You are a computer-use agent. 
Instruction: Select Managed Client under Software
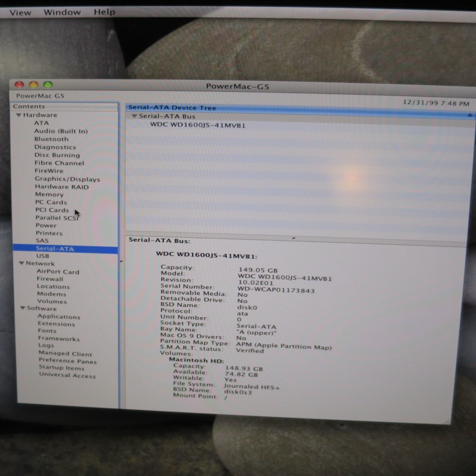pos(65,353)
